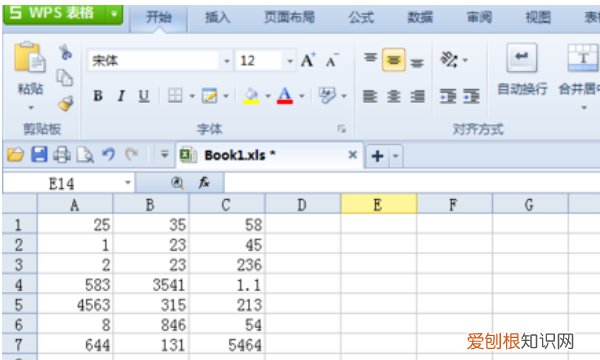Increase font size with large A

point(308,60)
